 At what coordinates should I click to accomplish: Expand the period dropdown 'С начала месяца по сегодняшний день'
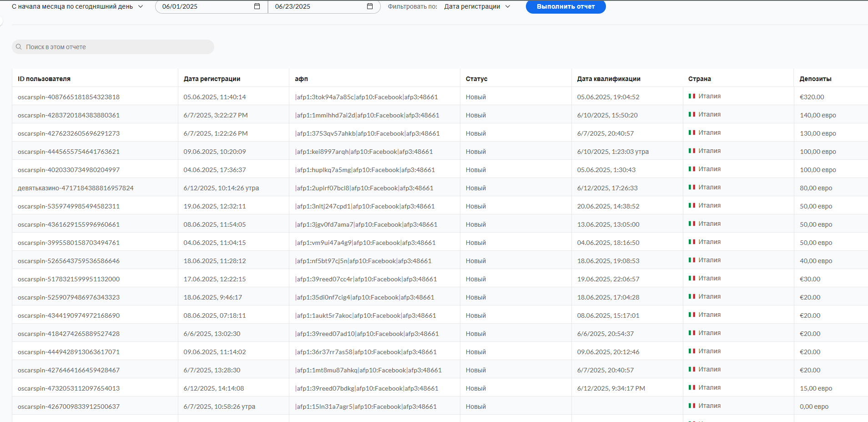[77, 6]
